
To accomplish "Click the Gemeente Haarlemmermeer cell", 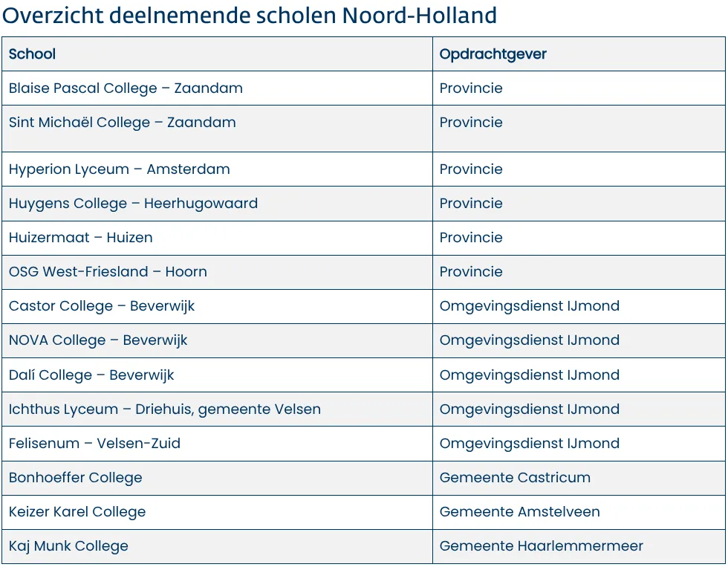I will [541, 546].
